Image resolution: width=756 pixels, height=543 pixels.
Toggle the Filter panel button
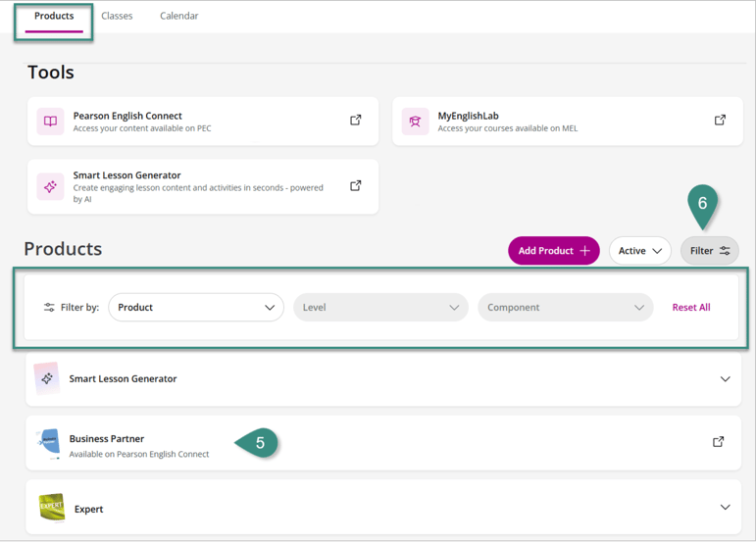(709, 251)
